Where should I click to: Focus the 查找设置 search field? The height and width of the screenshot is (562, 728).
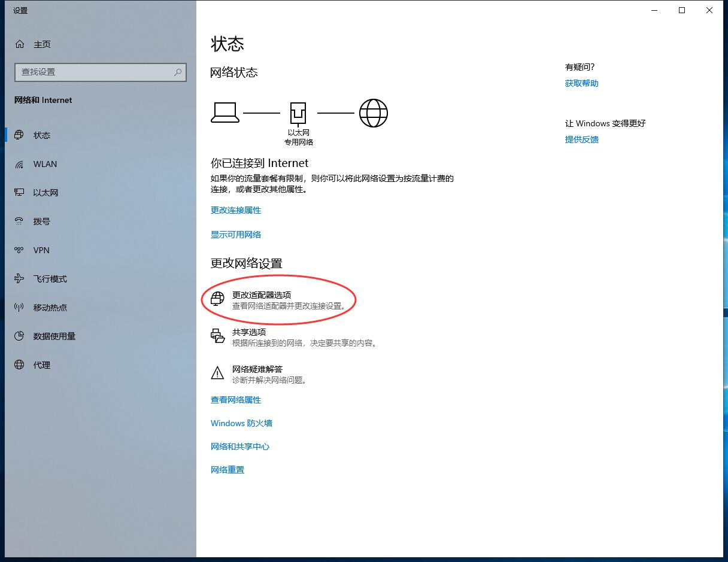[x=101, y=72]
